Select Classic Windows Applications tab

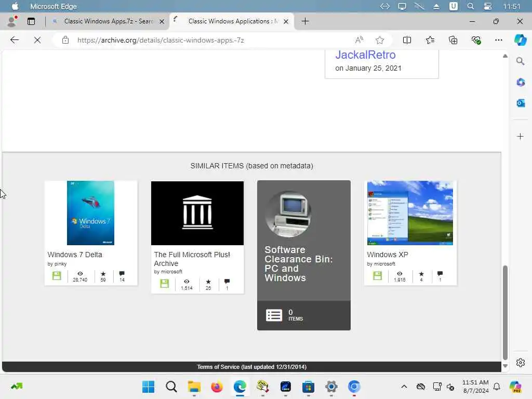coord(231,21)
